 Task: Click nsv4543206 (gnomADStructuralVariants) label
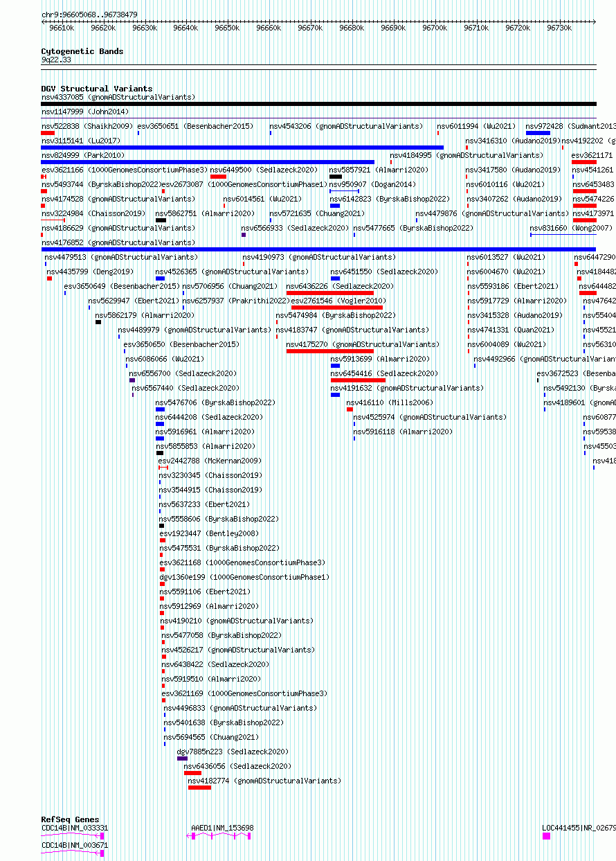346,126
